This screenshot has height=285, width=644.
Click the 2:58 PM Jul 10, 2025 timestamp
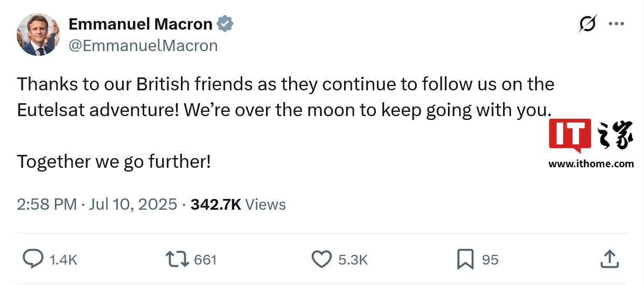click(x=97, y=204)
